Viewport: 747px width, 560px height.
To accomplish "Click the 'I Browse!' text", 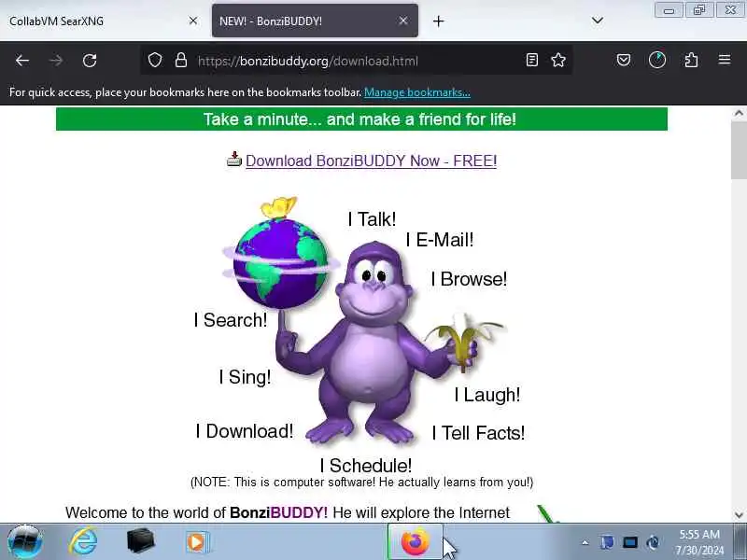I will tap(469, 279).
